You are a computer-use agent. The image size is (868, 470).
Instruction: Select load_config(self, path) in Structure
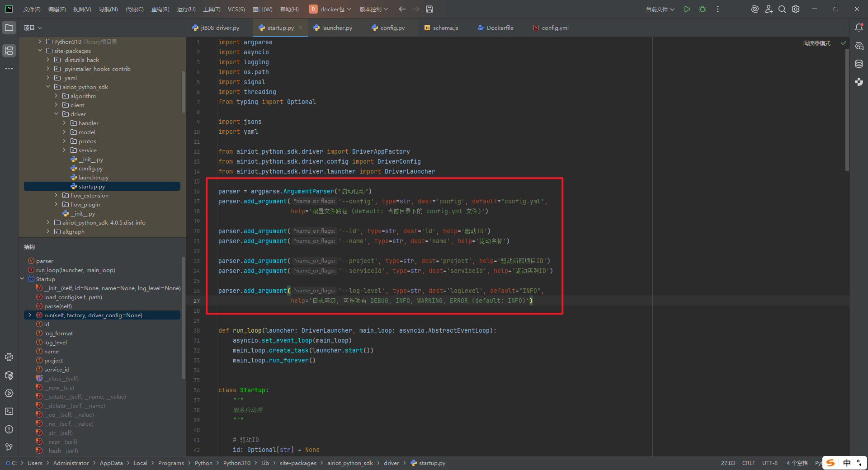click(x=73, y=297)
